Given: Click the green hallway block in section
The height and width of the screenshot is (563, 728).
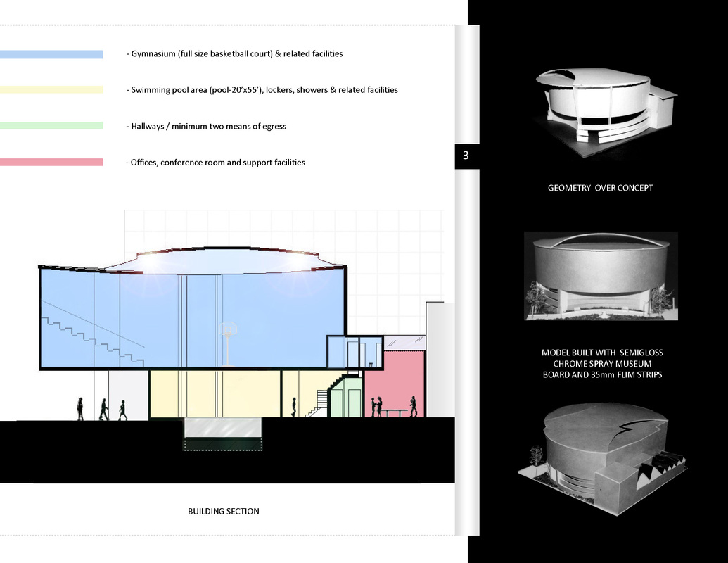Looking at the screenshot, I should point(345,397).
